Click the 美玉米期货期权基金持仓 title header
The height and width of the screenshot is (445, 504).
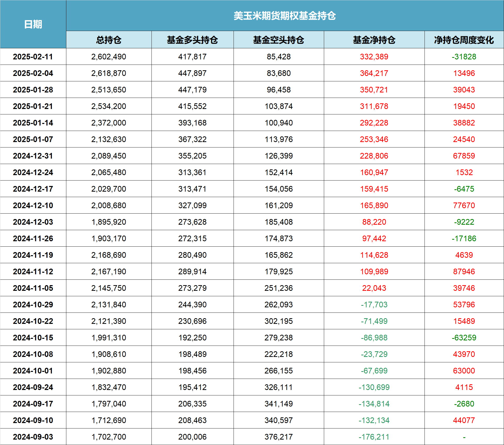pyautogui.click(x=285, y=16)
